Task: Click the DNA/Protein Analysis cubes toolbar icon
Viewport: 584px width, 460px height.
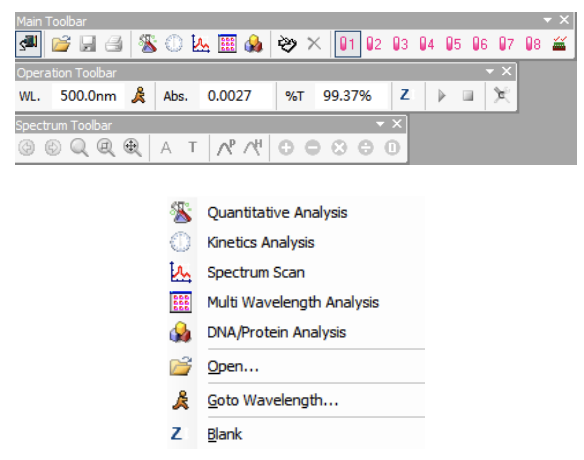Action: pyautogui.click(x=254, y=44)
